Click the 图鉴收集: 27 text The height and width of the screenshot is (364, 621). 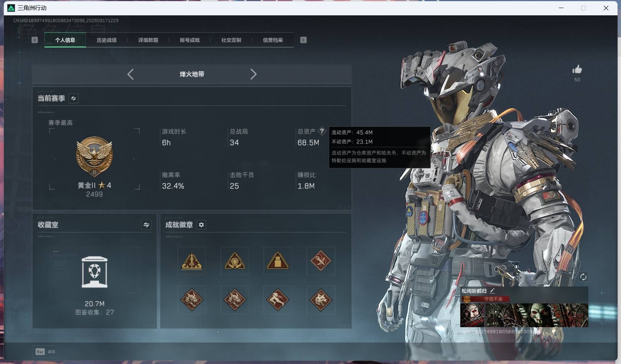pyautogui.click(x=94, y=312)
